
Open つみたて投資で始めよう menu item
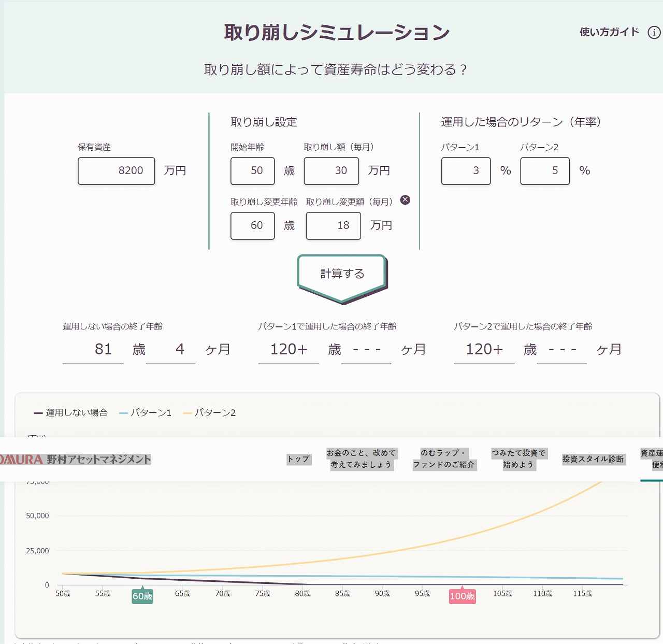click(x=518, y=459)
